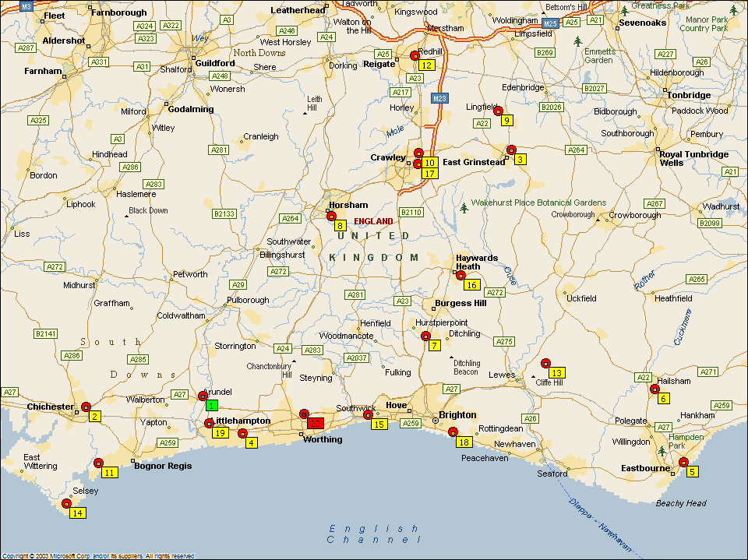The width and height of the screenshot is (748, 560).
Task: Select pushpin marker 5 near Eastbourne
Action: tap(693, 471)
